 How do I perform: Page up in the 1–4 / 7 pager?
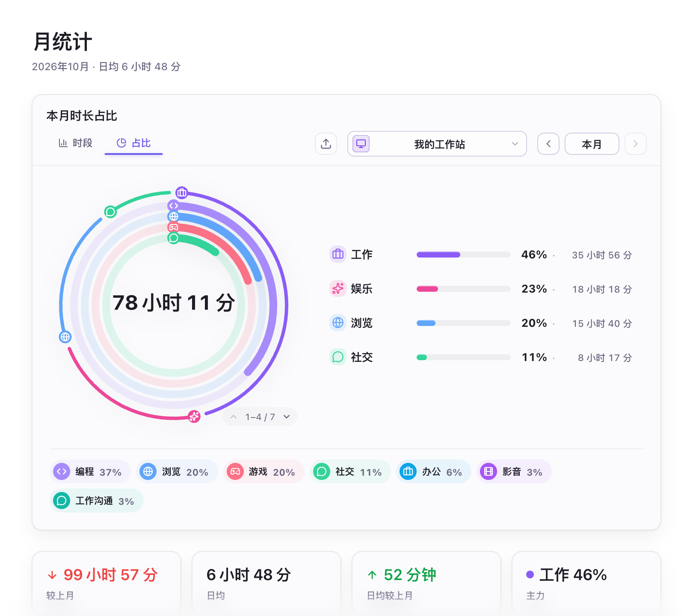click(234, 417)
